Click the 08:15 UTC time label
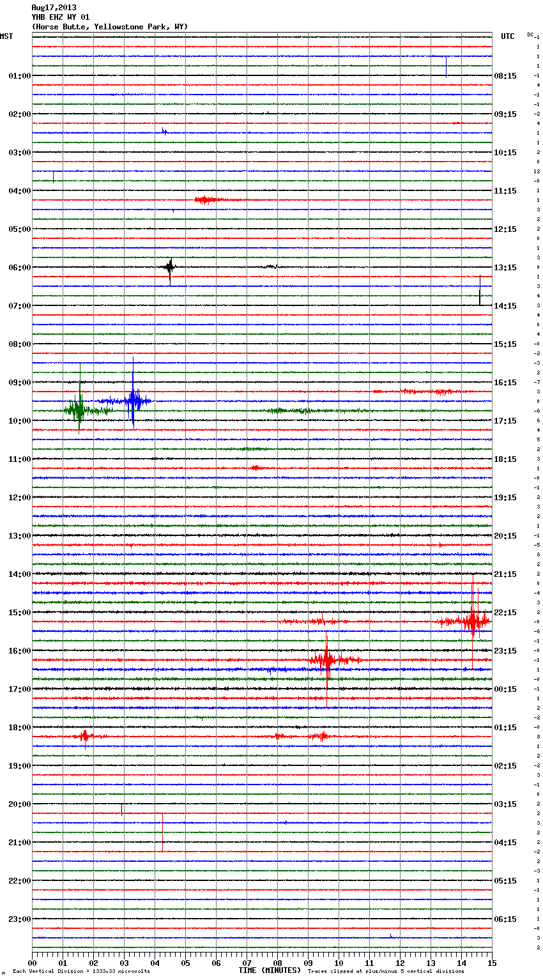 pos(505,76)
